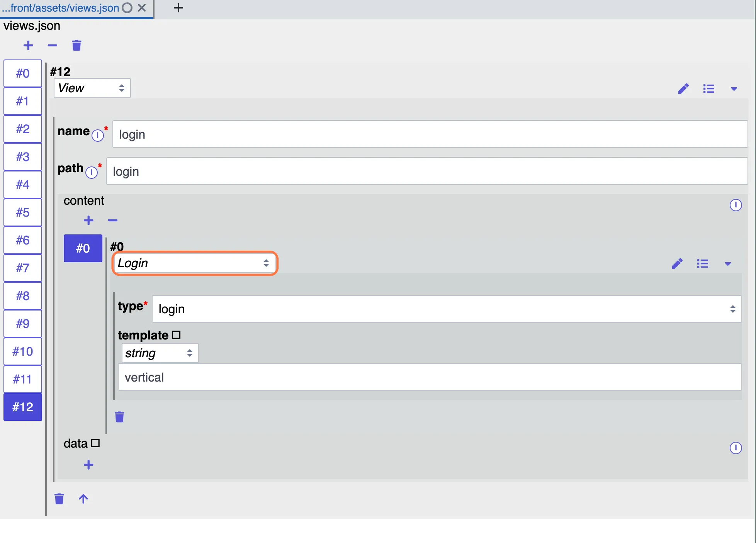Select item #3 in left list

tap(23, 157)
